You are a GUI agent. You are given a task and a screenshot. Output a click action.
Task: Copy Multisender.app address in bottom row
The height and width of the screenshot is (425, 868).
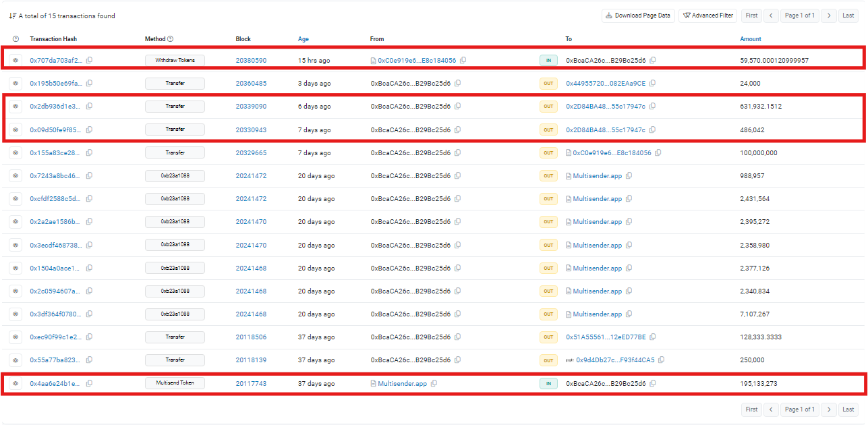coord(434,383)
